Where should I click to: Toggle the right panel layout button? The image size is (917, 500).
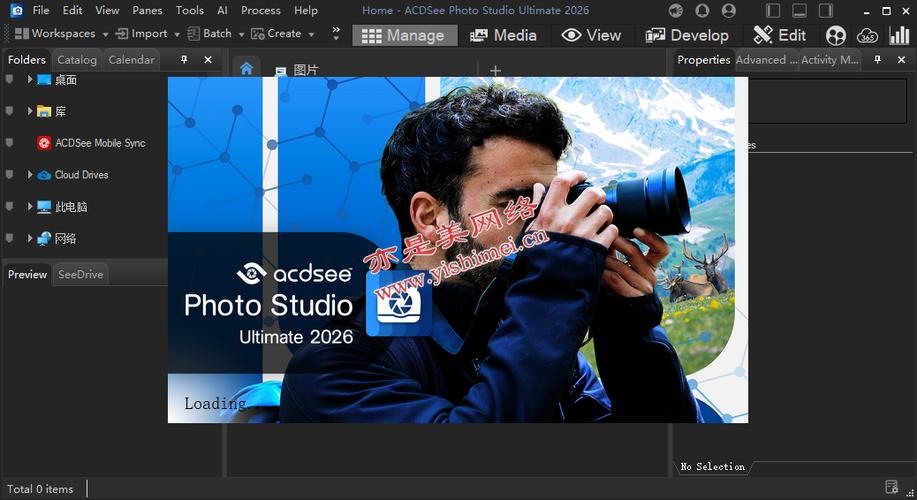click(826, 11)
